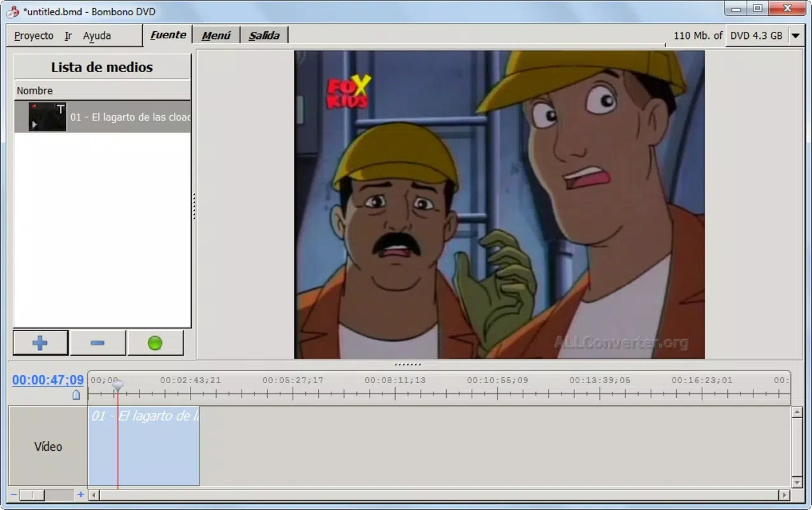This screenshot has width=812, height=510.
Task: Switch to the Salida tab
Action: (264, 36)
